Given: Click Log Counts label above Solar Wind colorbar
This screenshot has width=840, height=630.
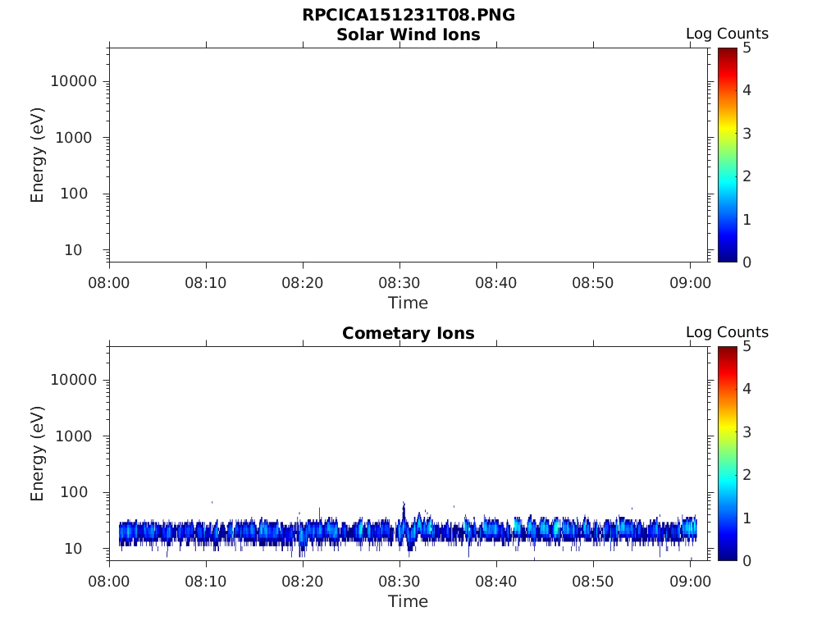Looking at the screenshot, I should coord(727,34).
